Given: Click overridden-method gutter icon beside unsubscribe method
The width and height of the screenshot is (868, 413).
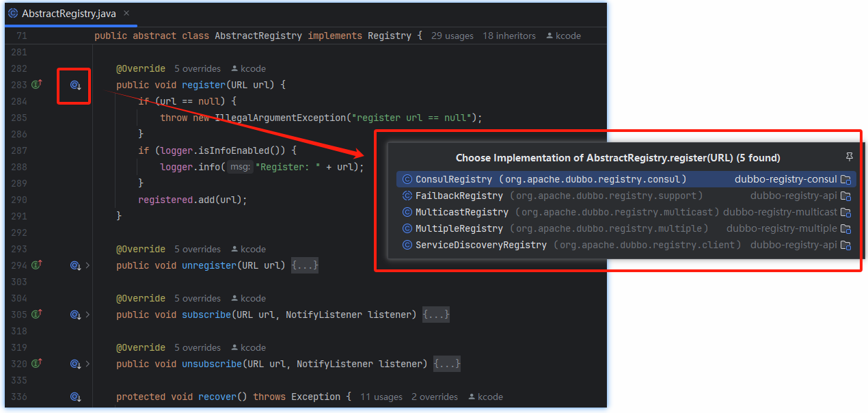Looking at the screenshot, I should (75, 364).
